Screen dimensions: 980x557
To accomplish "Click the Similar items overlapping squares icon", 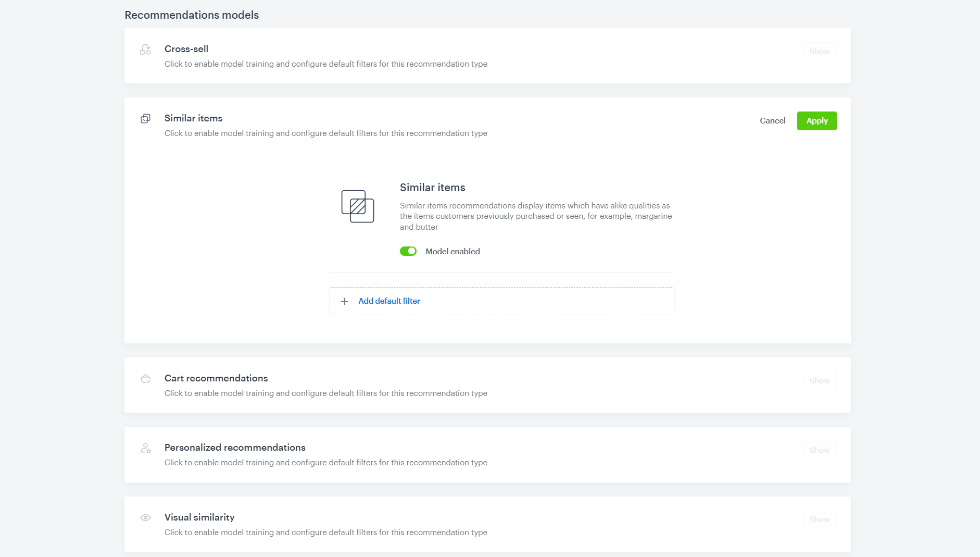I will coord(145,118).
